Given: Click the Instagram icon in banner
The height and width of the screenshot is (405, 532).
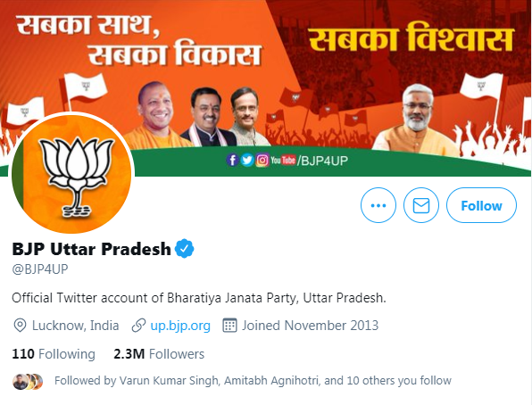Looking at the screenshot, I should coord(262,160).
